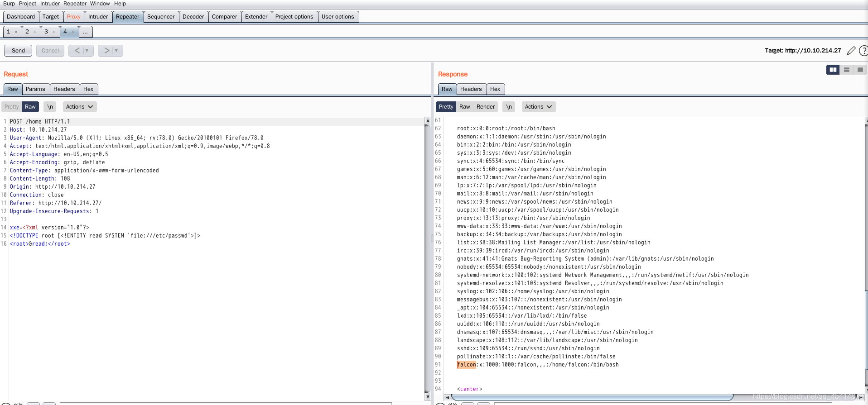Open the Intruder menu in the menu bar
868x405 pixels.
click(x=50, y=4)
